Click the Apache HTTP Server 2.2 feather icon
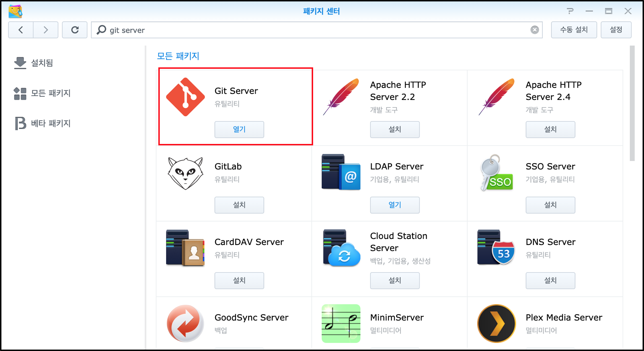Viewport: 644px width, 351px height. coord(341,97)
